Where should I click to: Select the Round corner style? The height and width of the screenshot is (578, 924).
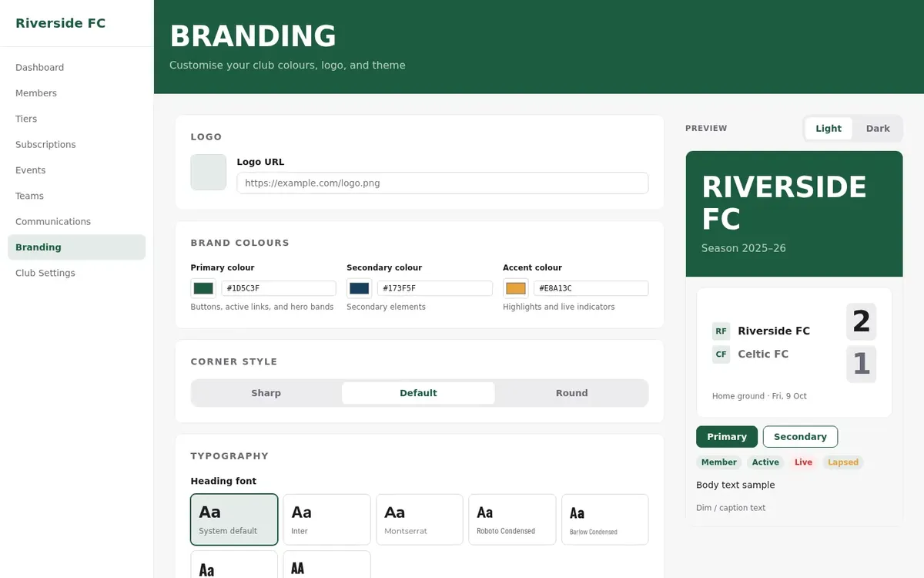click(572, 393)
